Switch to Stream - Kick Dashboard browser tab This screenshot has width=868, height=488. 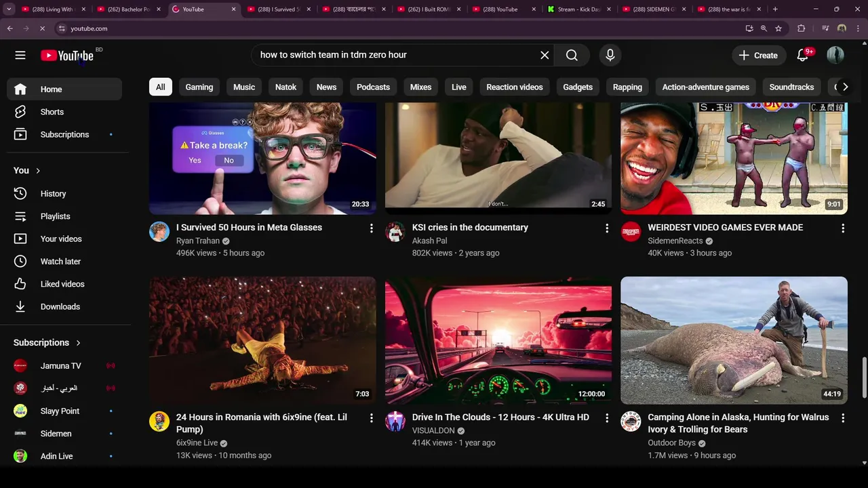578,9
